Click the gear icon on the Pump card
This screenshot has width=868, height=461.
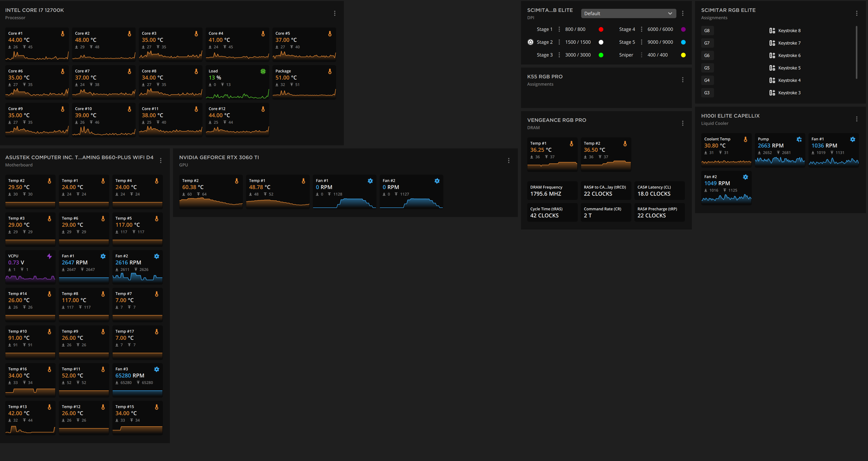799,140
